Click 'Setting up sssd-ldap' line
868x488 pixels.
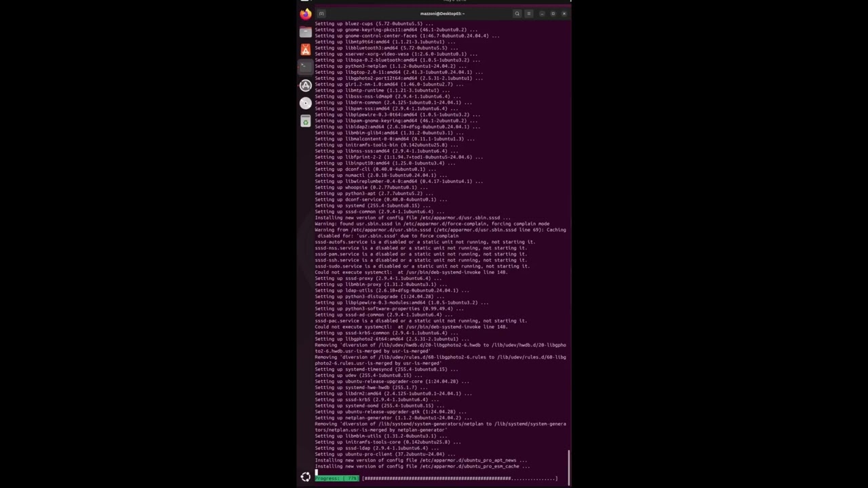[x=376, y=448]
